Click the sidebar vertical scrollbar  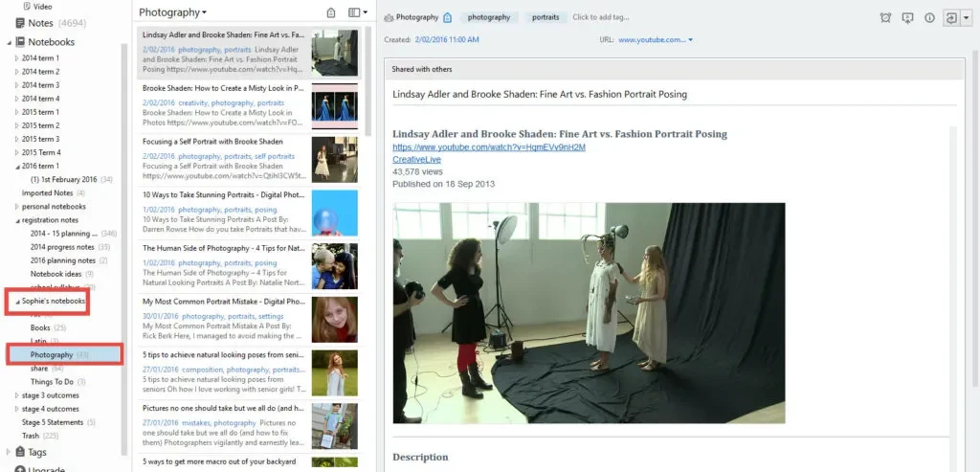124,250
